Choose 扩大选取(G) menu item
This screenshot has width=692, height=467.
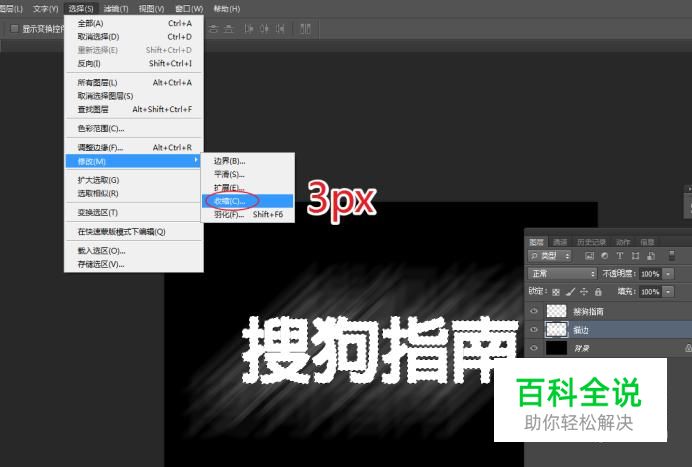tap(134, 180)
